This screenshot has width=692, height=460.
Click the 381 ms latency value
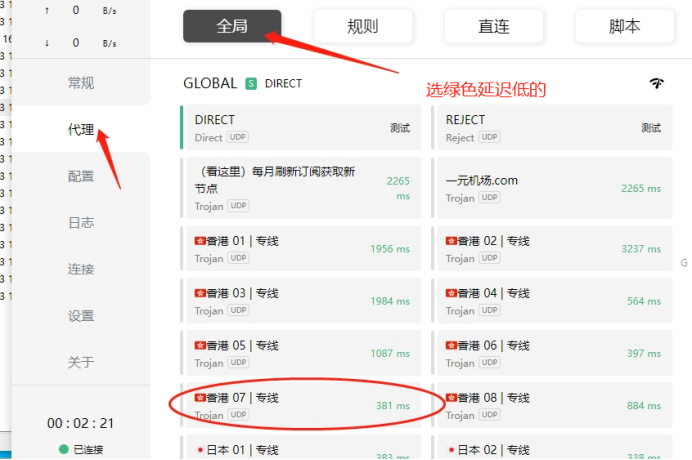click(x=393, y=405)
